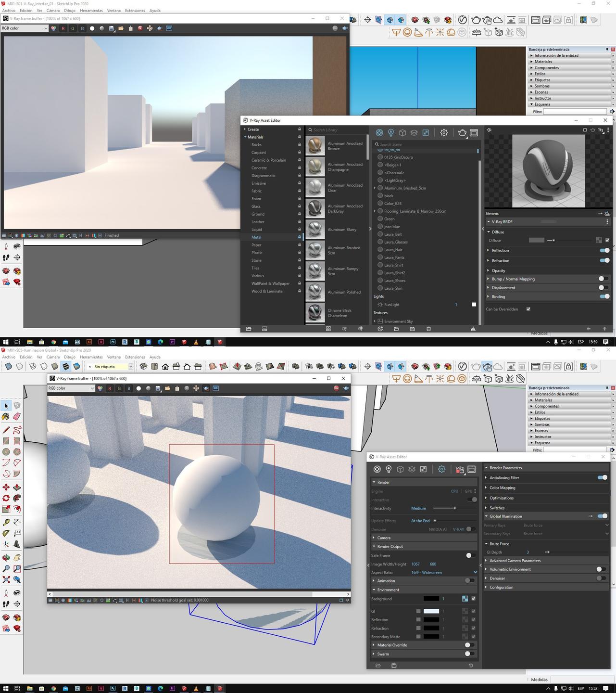This screenshot has height=693, width=616.
Task: Pick the Eraser tool
Action: click(x=17, y=417)
